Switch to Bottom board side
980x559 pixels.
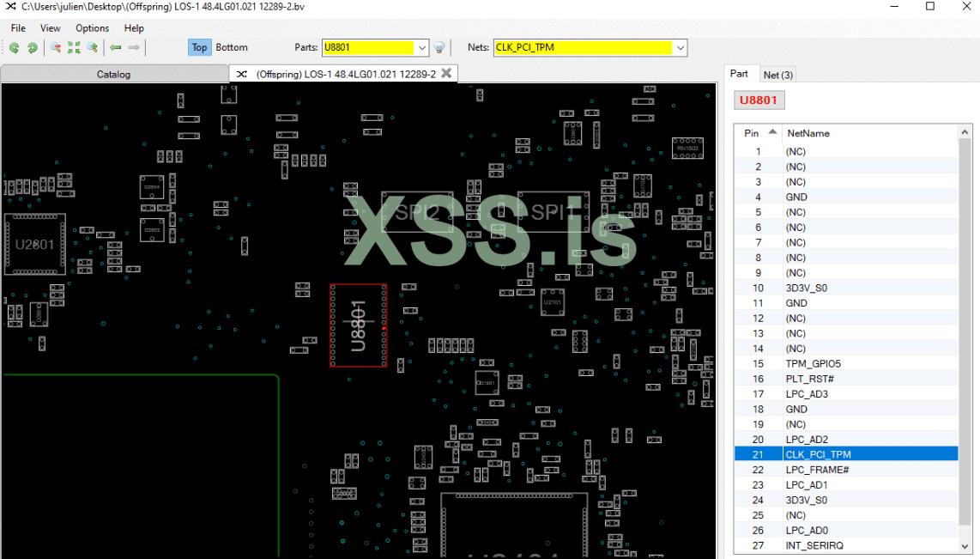(x=232, y=47)
